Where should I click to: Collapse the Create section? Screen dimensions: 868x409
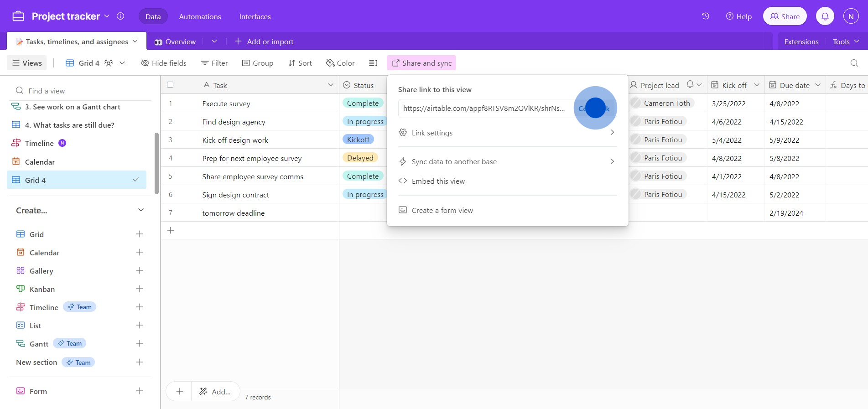coord(141,210)
